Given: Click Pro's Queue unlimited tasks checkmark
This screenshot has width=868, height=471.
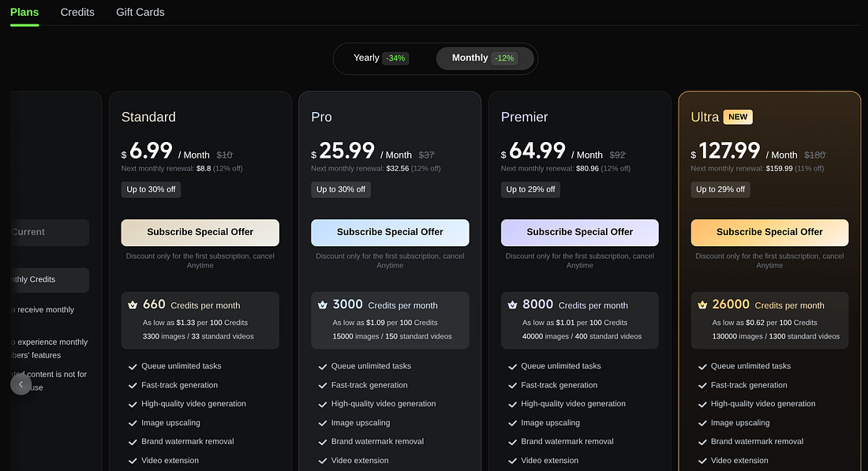Looking at the screenshot, I should [x=323, y=366].
